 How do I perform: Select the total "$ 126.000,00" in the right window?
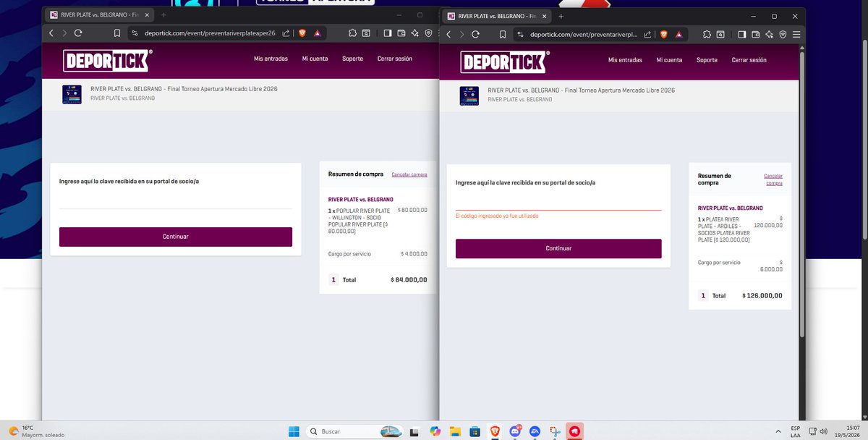pos(762,295)
